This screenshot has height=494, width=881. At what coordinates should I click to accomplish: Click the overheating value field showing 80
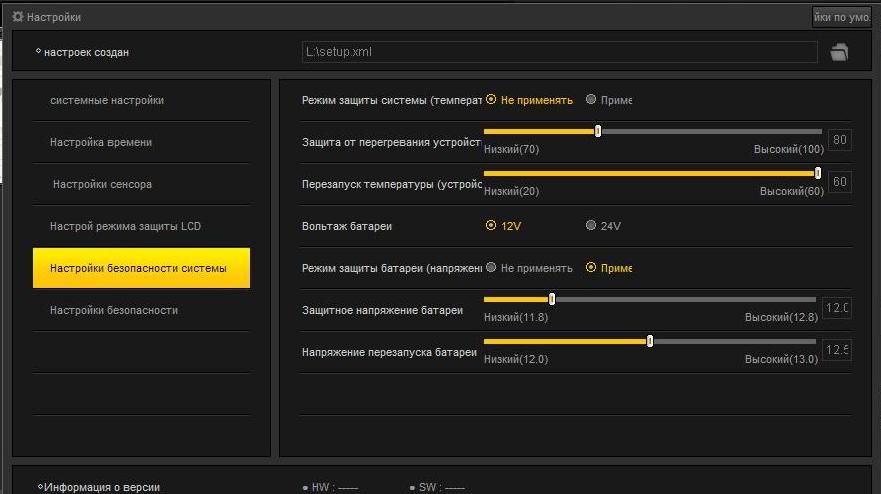pos(840,140)
